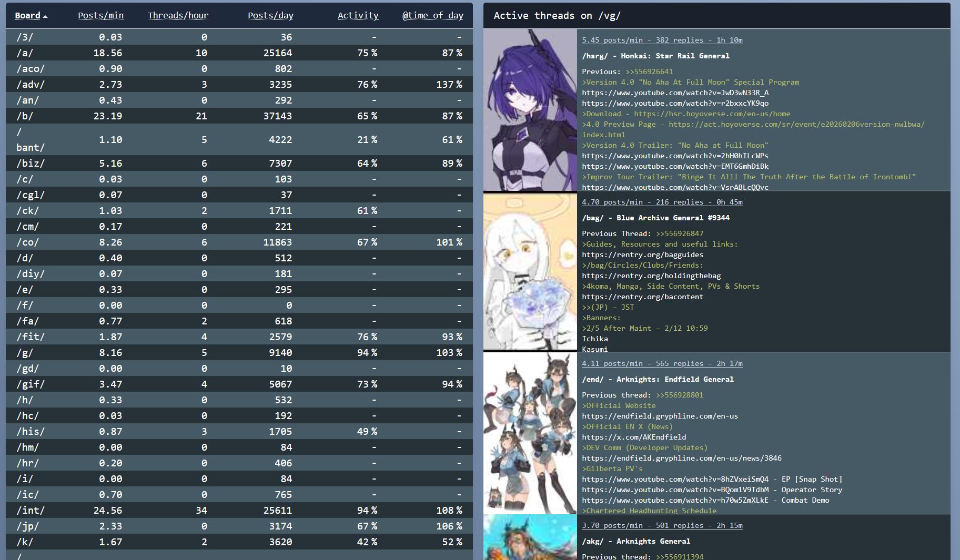Click the rentry.org/holdingthebag URL
Screen dimensions: 960x560
click(651, 276)
